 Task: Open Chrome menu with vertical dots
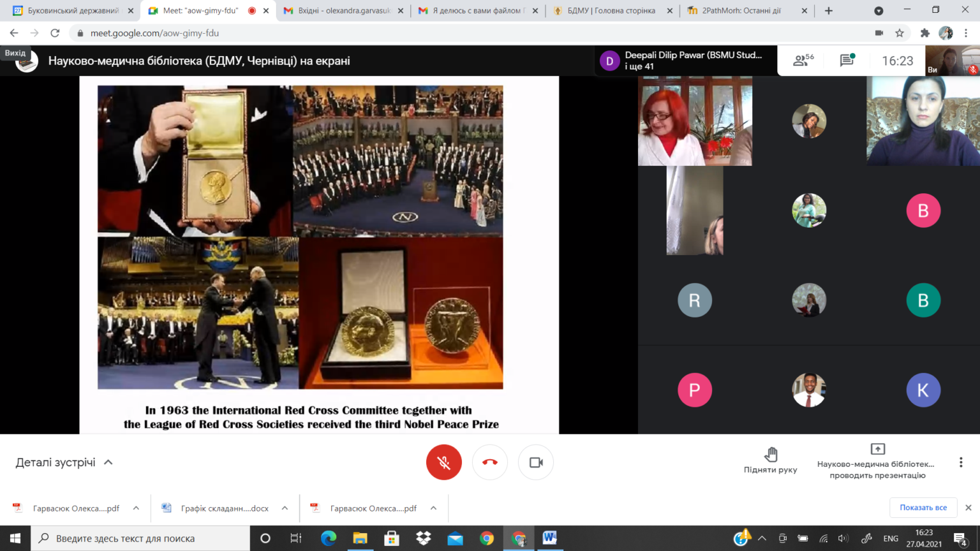coord(967,33)
